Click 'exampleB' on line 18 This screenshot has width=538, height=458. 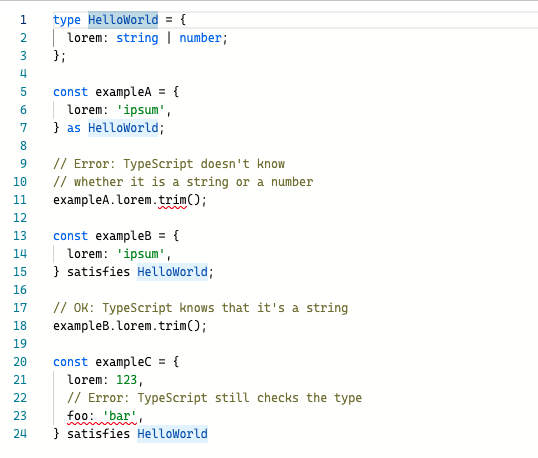pyautogui.click(x=81, y=326)
